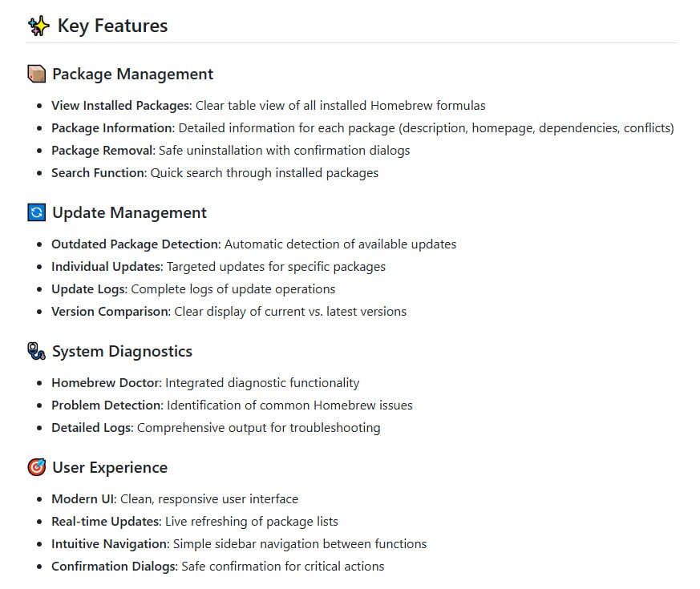Click the Key Features heading
Image resolution: width=700 pixels, height=589 pixels.
point(112,26)
